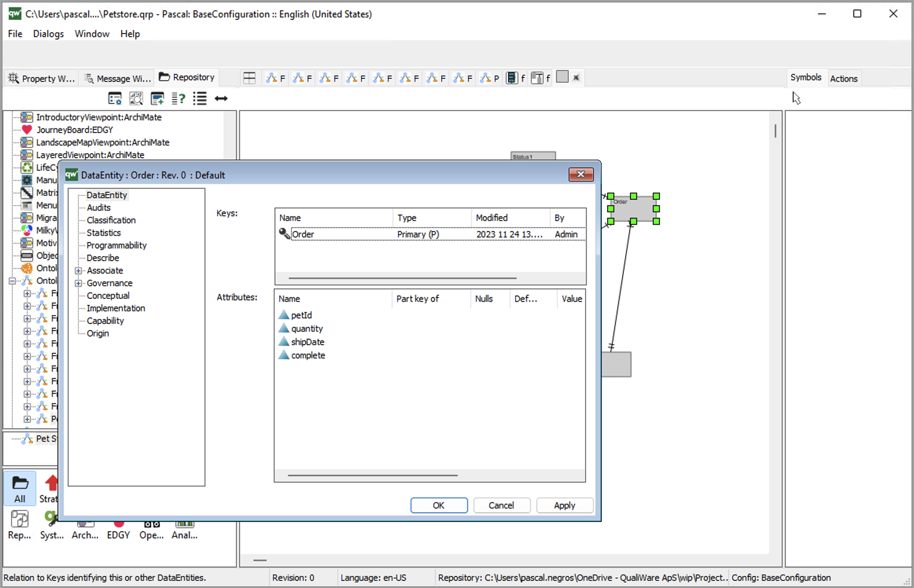The width and height of the screenshot is (914, 588).
Task: Close the DataEntity dialog
Action: point(581,175)
